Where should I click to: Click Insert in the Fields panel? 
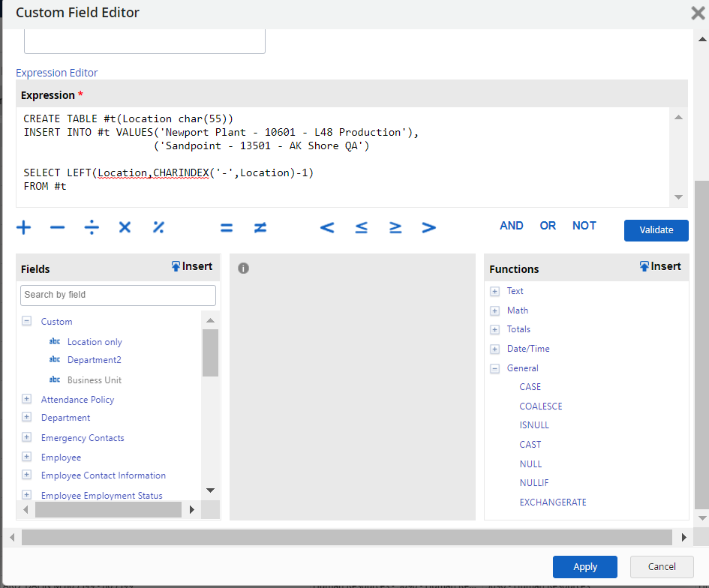click(192, 267)
